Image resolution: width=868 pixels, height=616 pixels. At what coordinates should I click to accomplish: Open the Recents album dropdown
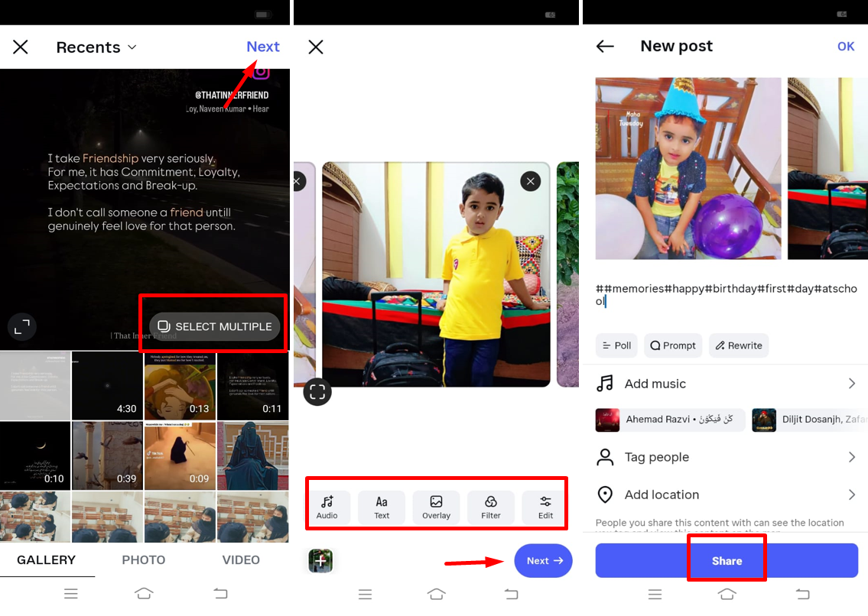coord(96,47)
